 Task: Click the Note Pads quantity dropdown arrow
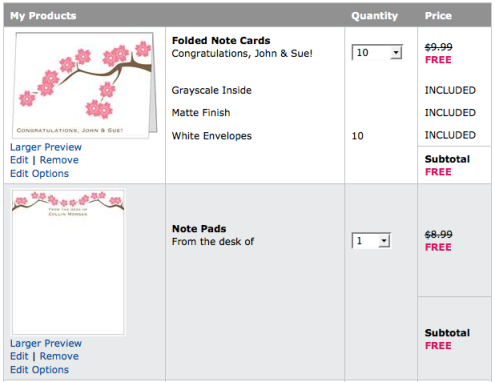coord(384,240)
